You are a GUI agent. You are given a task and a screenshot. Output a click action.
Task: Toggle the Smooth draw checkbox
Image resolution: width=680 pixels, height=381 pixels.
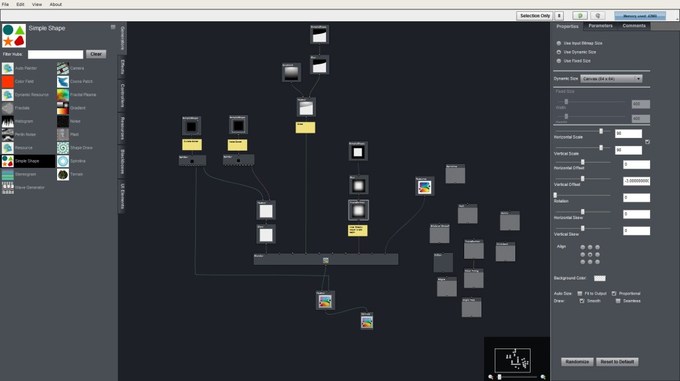[x=582, y=301]
